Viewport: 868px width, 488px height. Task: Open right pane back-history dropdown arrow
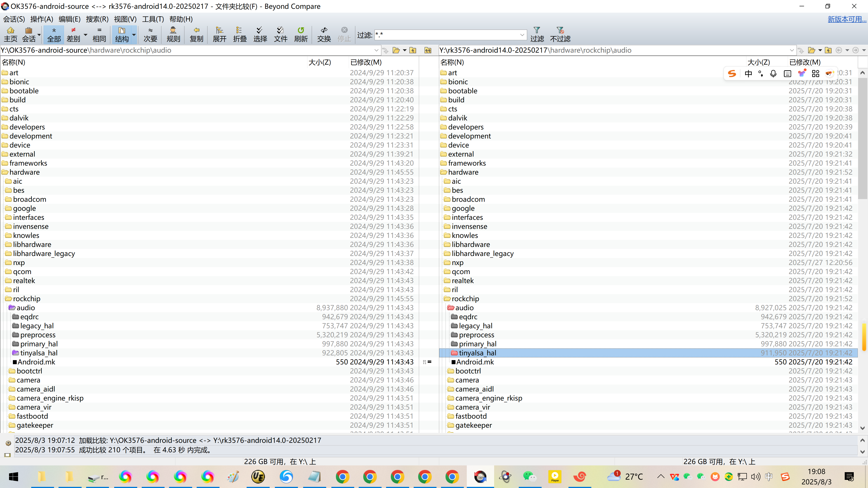coord(847,50)
